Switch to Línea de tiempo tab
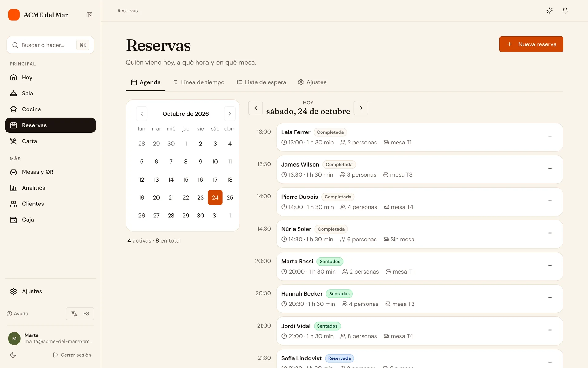 tap(198, 82)
